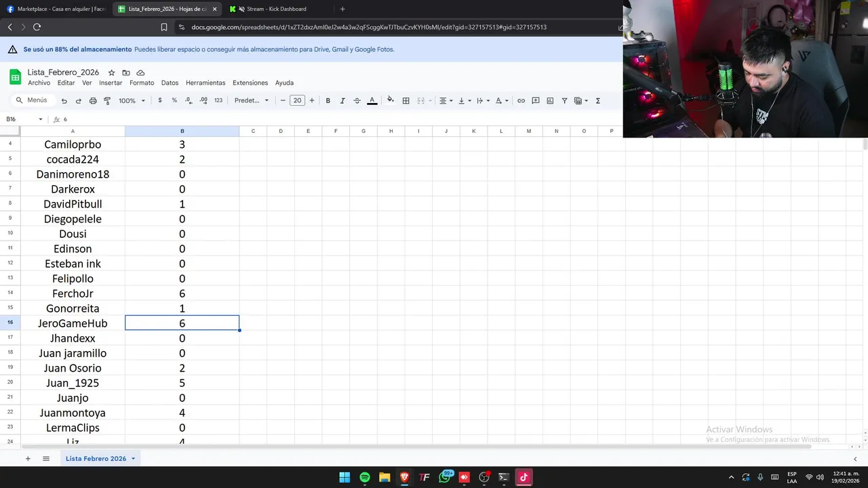This screenshot has height=488, width=868.
Task: Open text wrapping dropdown
Action: 483,100
